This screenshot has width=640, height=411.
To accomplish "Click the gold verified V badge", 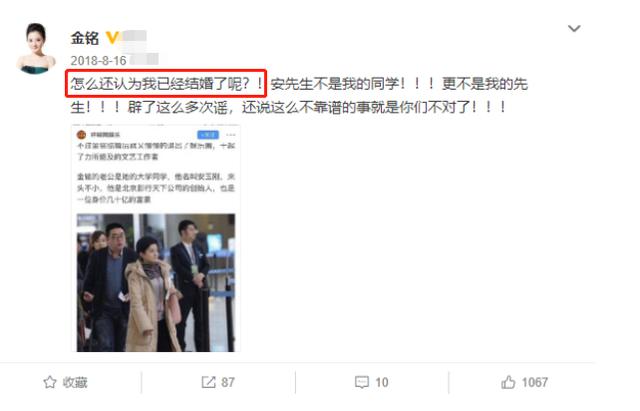I will coord(111,38).
